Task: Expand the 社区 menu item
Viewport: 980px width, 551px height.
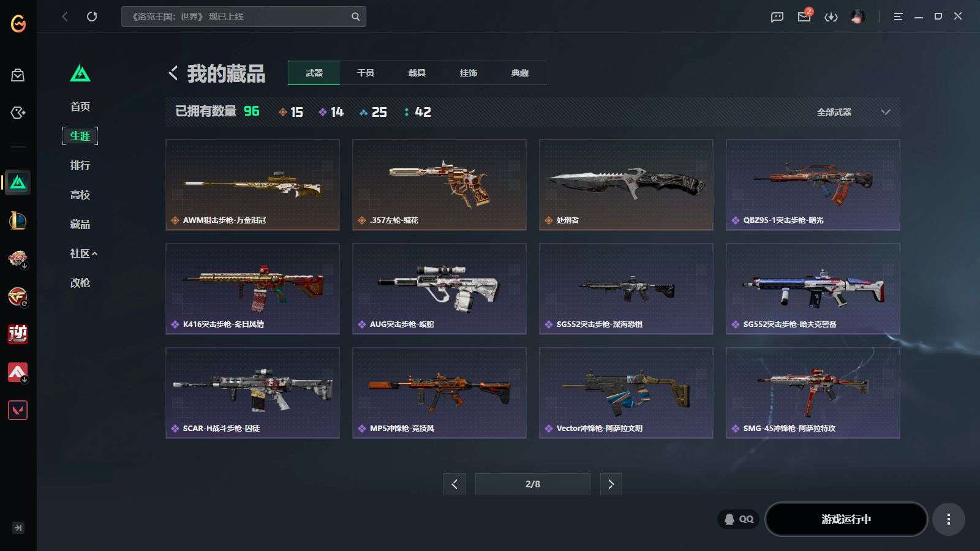Action: pyautogui.click(x=83, y=253)
